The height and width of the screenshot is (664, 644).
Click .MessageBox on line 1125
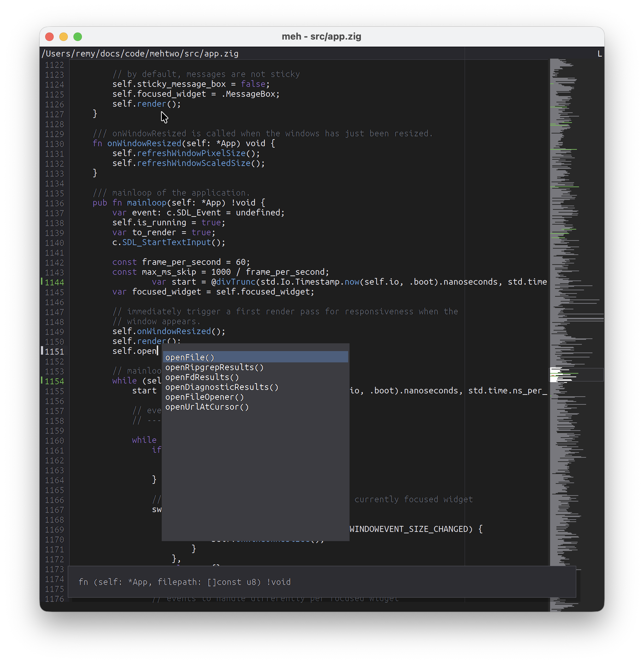(x=248, y=94)
